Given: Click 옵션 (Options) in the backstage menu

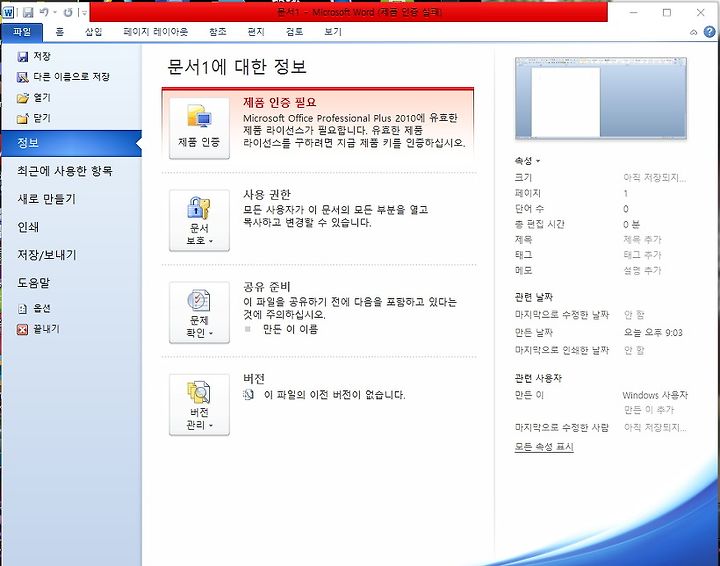Looking at the screenshot, I should click(x=34, y=308).
